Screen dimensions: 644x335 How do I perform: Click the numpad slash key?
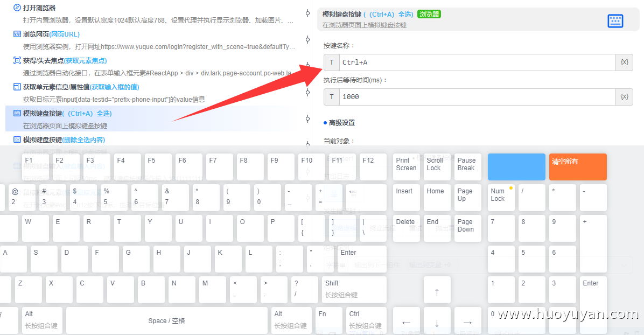point(532,198)
